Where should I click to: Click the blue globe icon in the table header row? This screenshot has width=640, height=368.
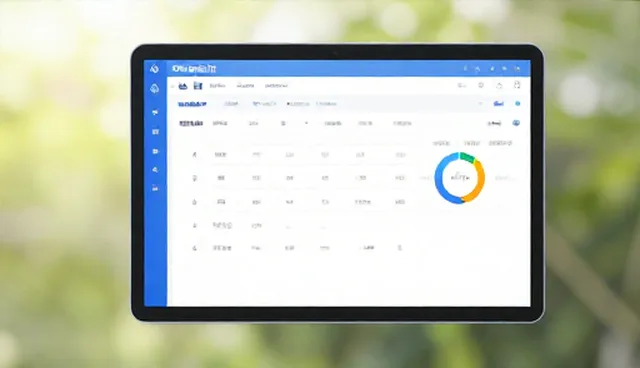[516, 123]
